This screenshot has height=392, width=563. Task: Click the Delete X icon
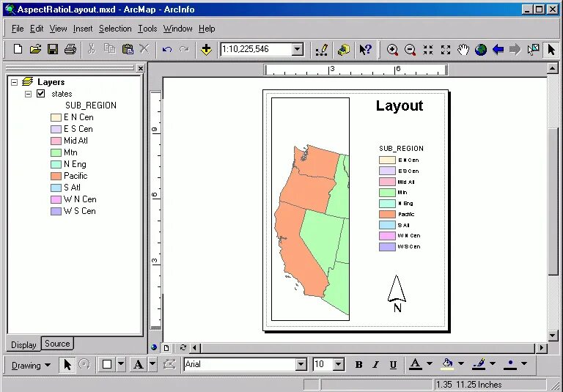pyautogui.click(x=144, y=49)
